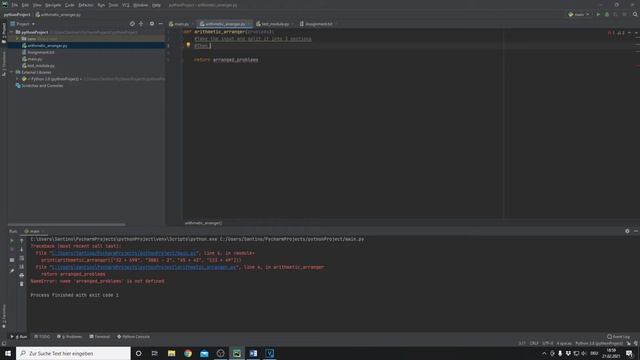This screenshot has width=640, height=360.
Task: Switch to the Assignment.txt editor tab
Action: (x=316, y=24)
